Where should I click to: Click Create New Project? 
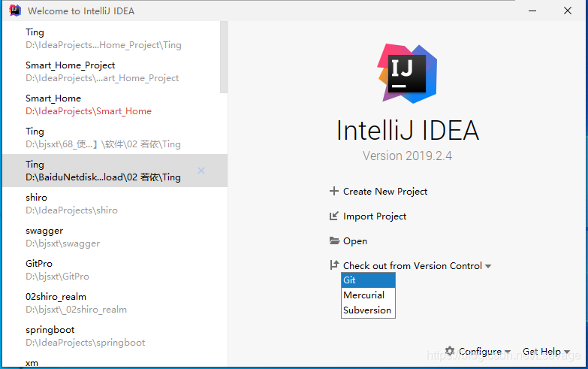(x=385, y=191)
